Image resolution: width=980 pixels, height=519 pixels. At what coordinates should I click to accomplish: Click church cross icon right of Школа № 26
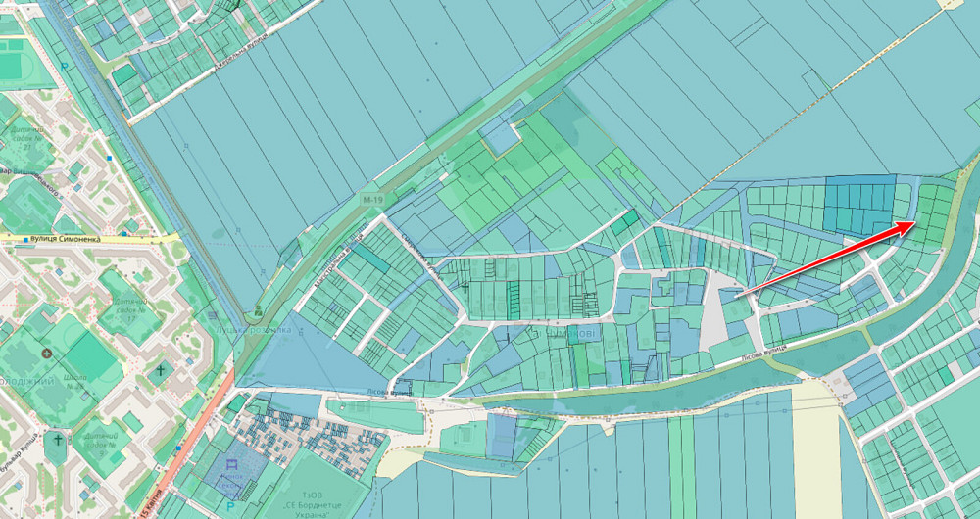[160, 370]
